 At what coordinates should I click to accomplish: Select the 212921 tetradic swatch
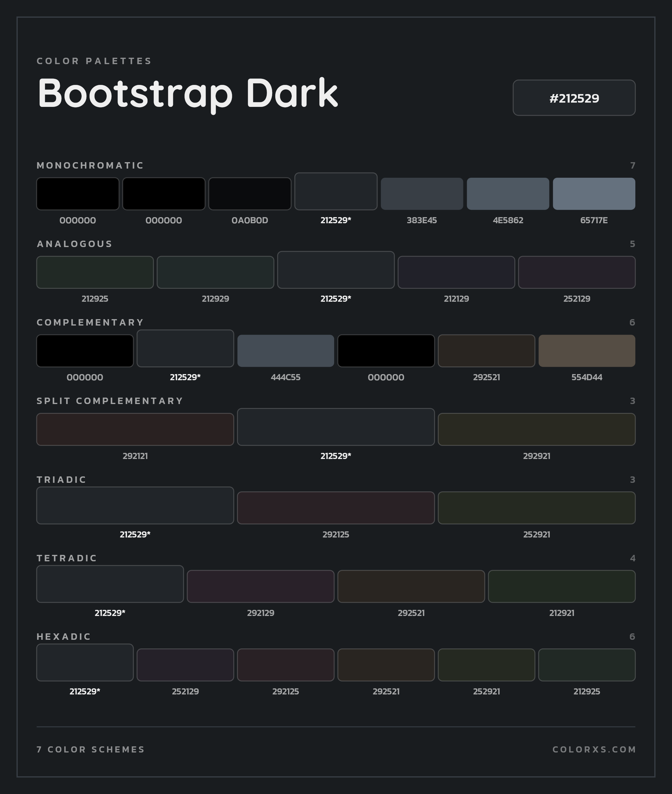point(562,586)
